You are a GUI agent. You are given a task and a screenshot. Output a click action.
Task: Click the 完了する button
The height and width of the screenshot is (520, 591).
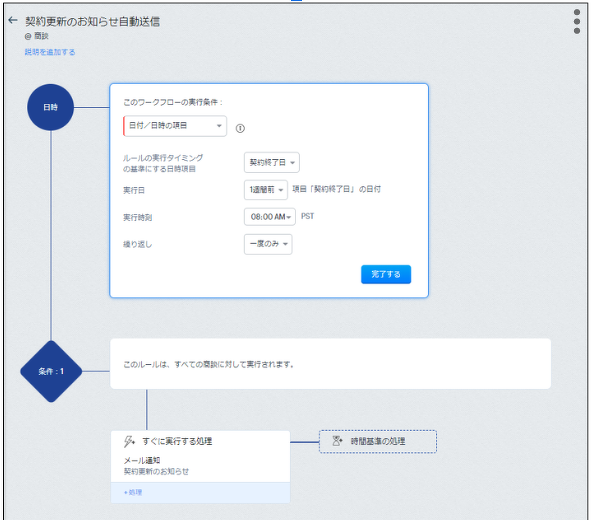tap(386, 274)
